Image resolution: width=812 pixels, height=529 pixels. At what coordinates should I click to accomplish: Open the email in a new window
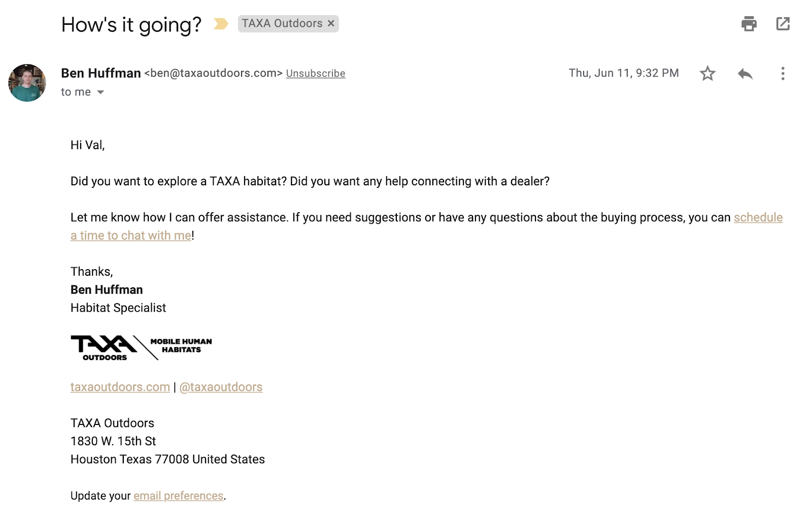point(783,24)
